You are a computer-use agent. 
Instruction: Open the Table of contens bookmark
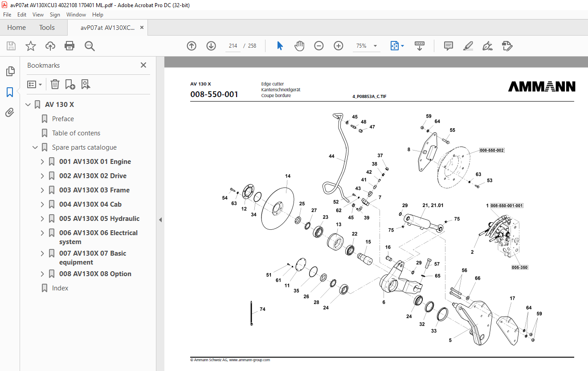tap(76, 133)
